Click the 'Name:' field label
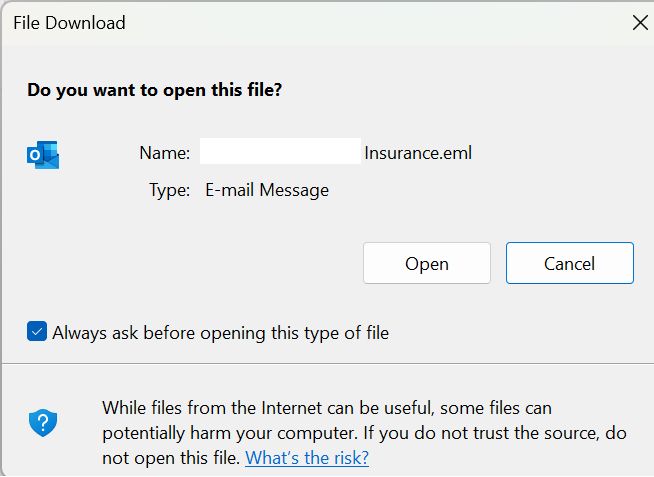Image resolution: width=654 pixels, height=477 pixels. [165, 153]
